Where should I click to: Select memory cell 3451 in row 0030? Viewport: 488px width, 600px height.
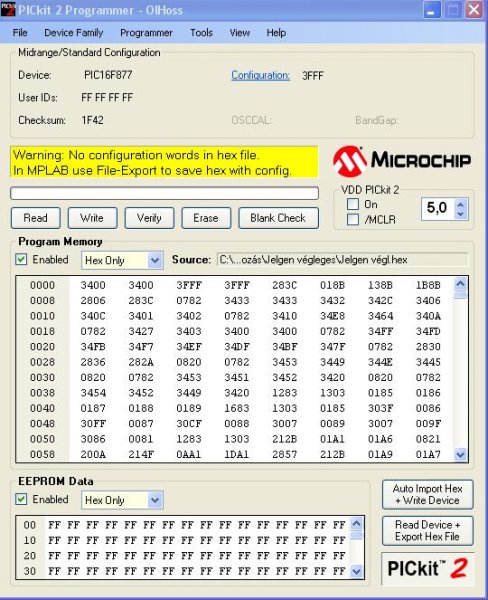pos(237,377)
